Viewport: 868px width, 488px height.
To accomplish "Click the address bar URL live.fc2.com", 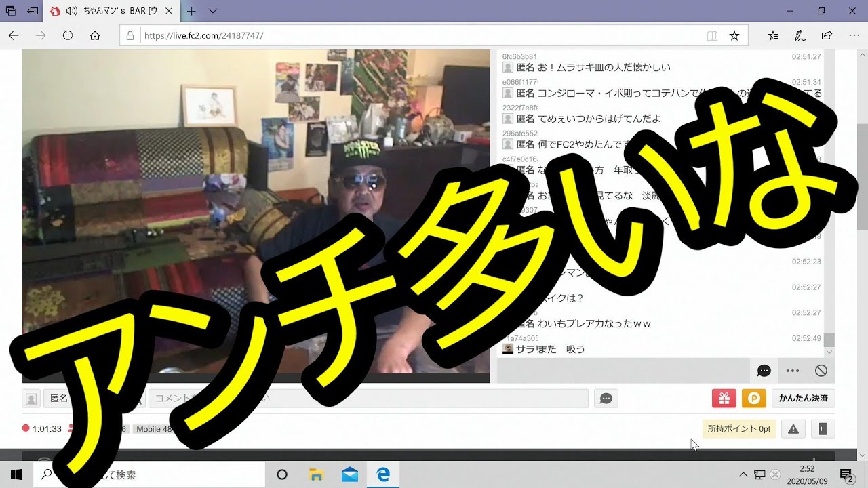I will 203,35.
